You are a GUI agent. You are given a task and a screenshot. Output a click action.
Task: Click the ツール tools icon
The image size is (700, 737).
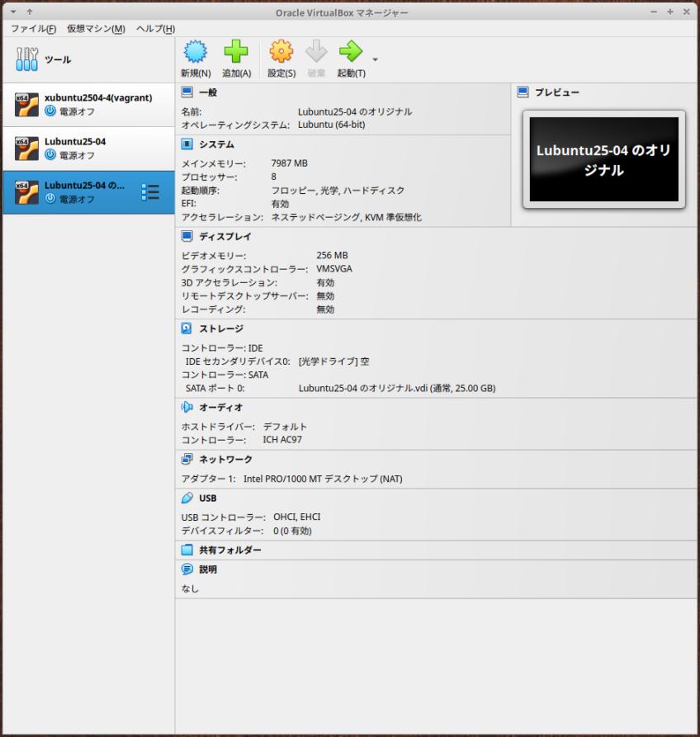(x=26, y=59)
